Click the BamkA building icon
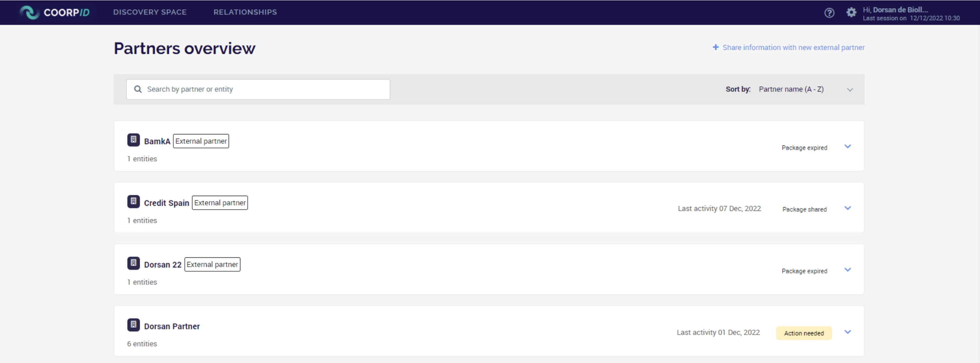980x363 pixels. click(x=134, y=140)
